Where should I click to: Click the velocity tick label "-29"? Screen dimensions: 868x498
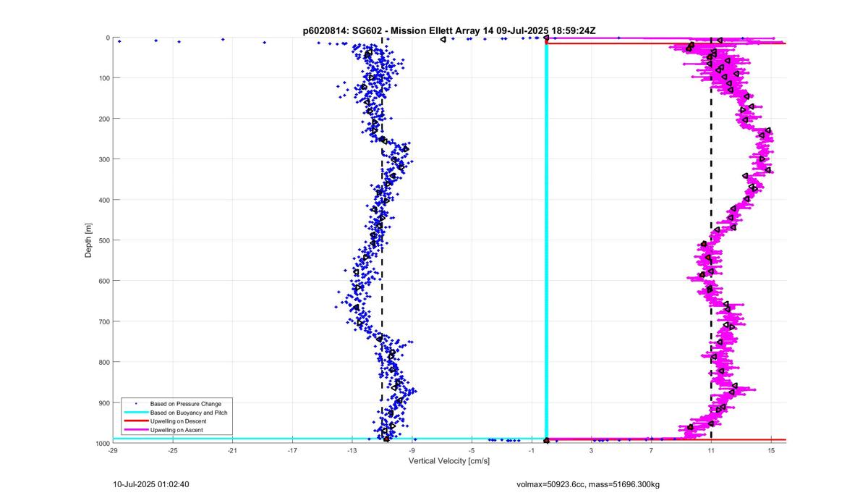(x=113, y=450)
